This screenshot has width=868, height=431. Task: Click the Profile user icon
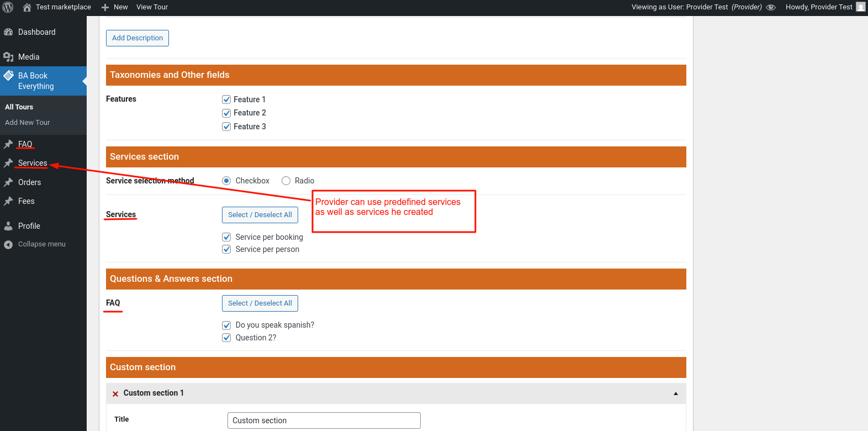pos(8,226)
